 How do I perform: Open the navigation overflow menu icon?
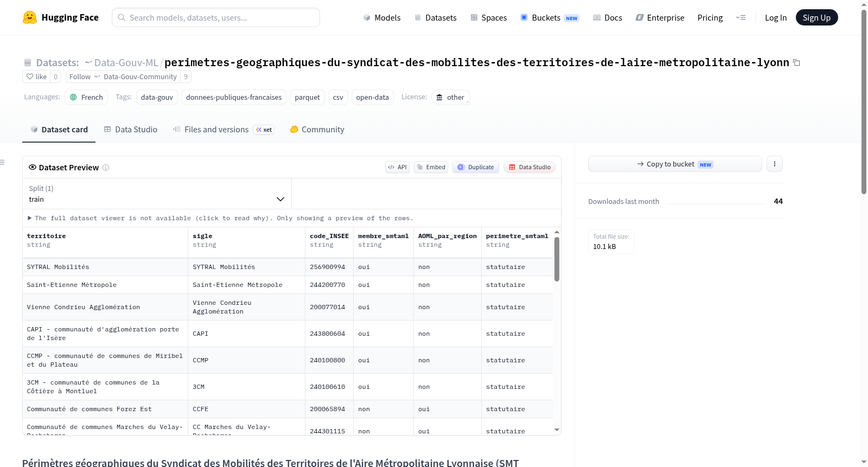point(741,17)
